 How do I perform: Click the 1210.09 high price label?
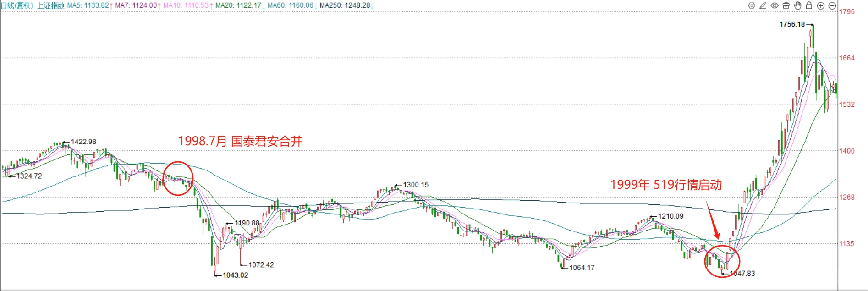coord(670,216)
